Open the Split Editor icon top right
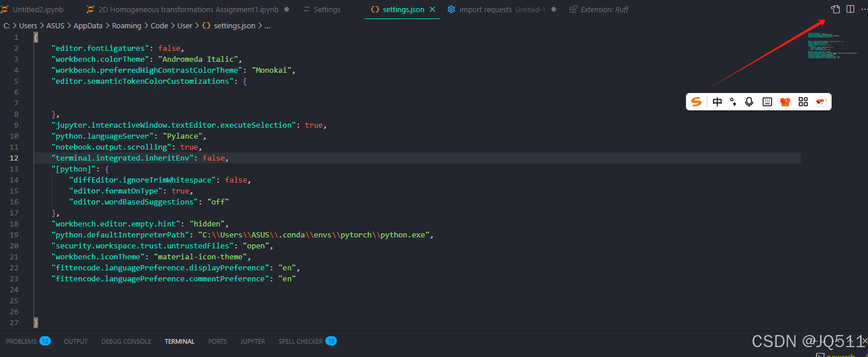Screen dimensions: 868x357 click(850, 9)
